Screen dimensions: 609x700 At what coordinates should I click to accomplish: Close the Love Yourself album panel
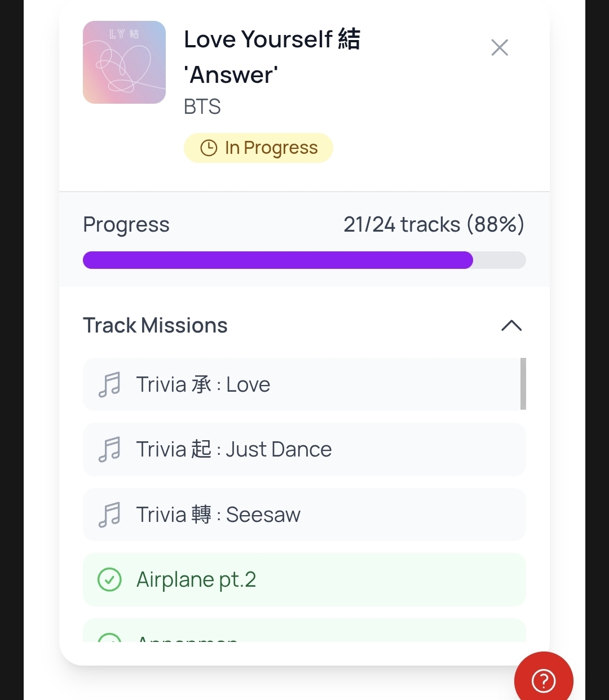(x=500, y=47)
